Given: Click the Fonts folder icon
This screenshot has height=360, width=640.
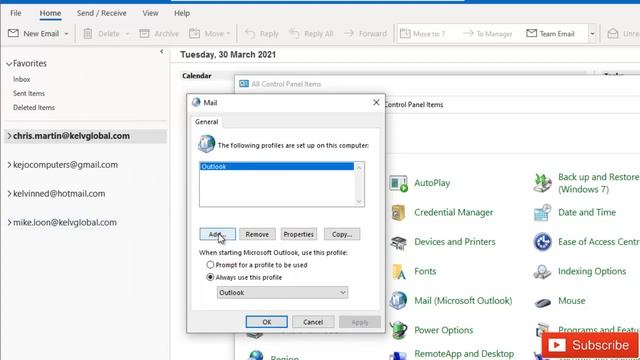Looking at the screenshot, I should pyautogui.click(x=399, y=272).
